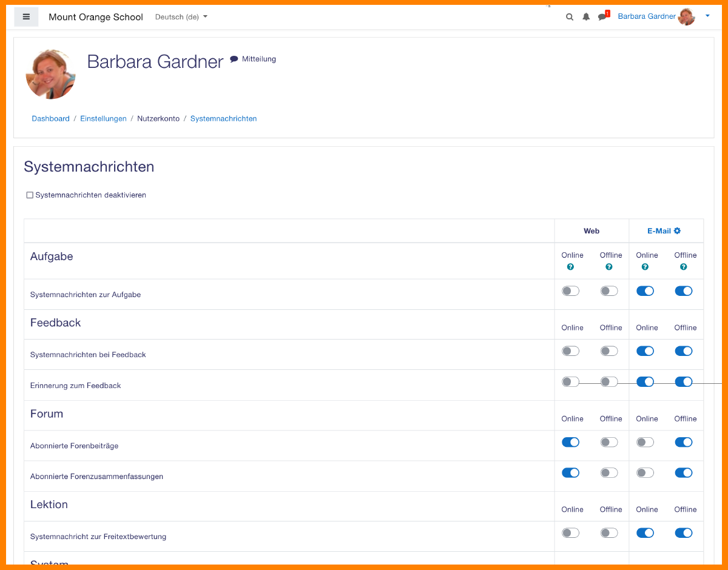Screen dimensions: 728x570
Task: Go to Dashboard breadcrumb link
Action: (x=50, y=119)
